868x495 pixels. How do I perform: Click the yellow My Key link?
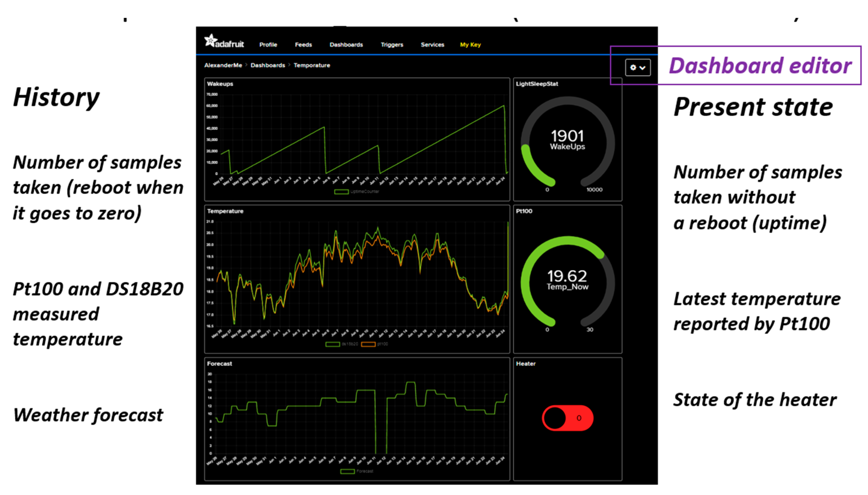tap(470, 44)
